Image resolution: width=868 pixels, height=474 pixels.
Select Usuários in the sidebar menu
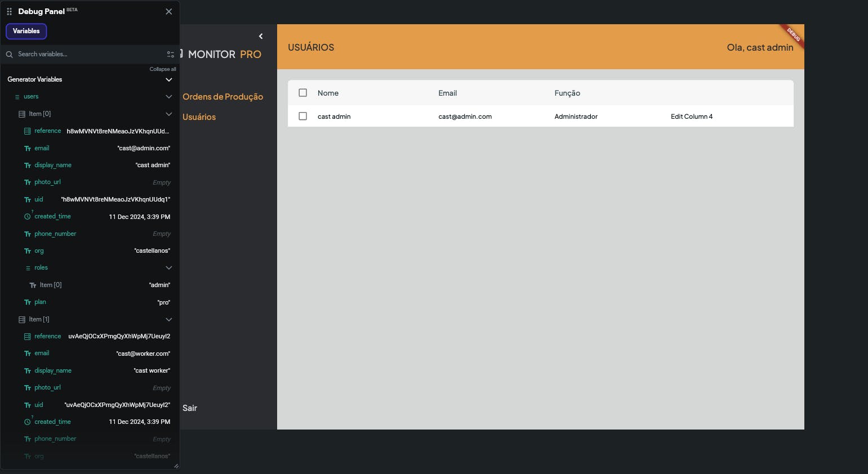click(199, 117)
